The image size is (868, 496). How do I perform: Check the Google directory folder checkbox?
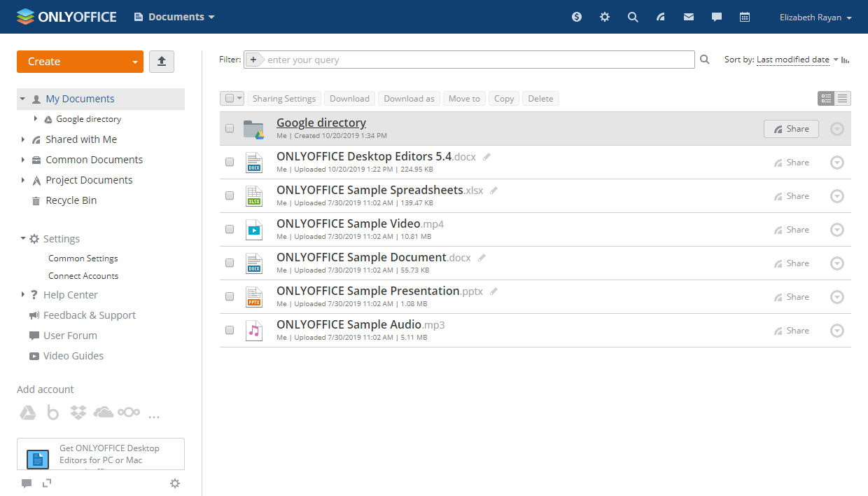230,129
